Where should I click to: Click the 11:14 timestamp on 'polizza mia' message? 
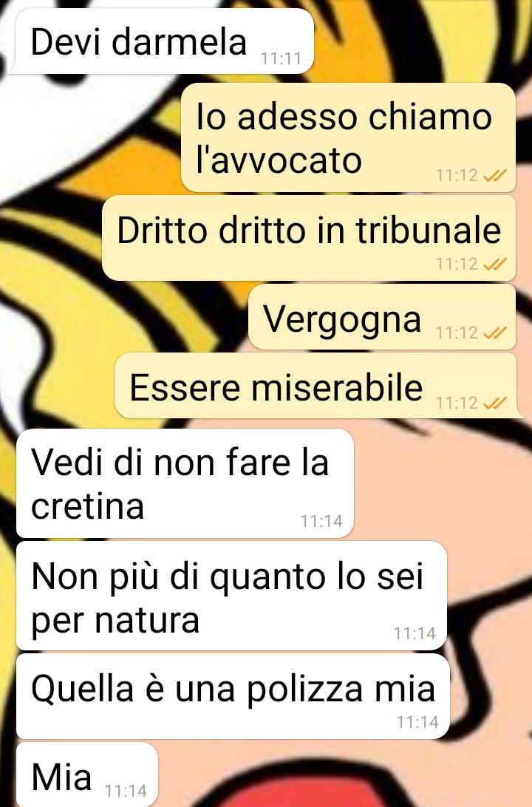417,722
